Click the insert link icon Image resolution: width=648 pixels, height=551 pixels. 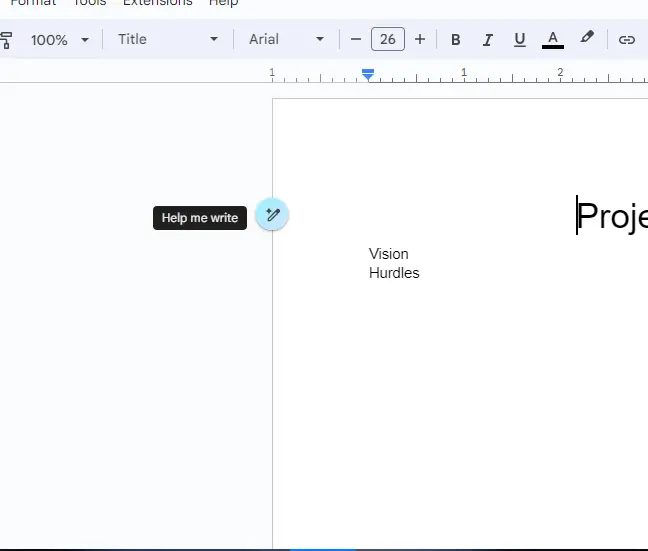[627, 40]
